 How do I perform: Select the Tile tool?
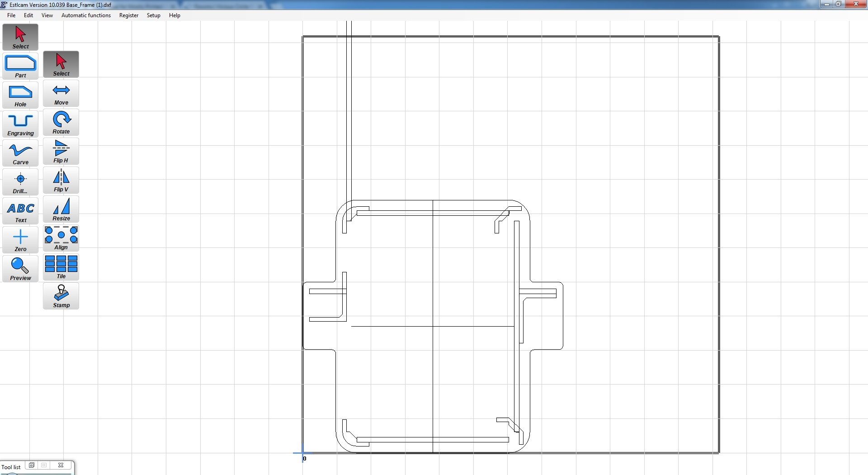pyautogui.click(x=61, y=267)
